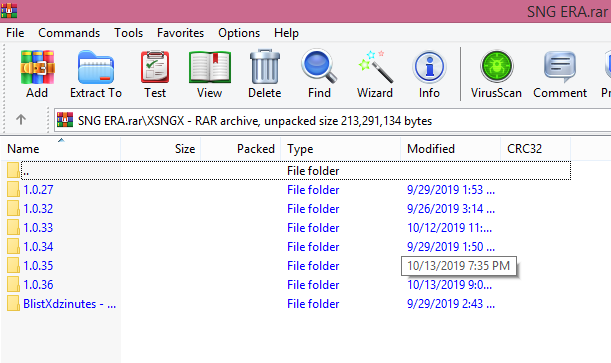611x363 pixels.
Task: Launch the Wizard wand icon
Action: [375, 66]
